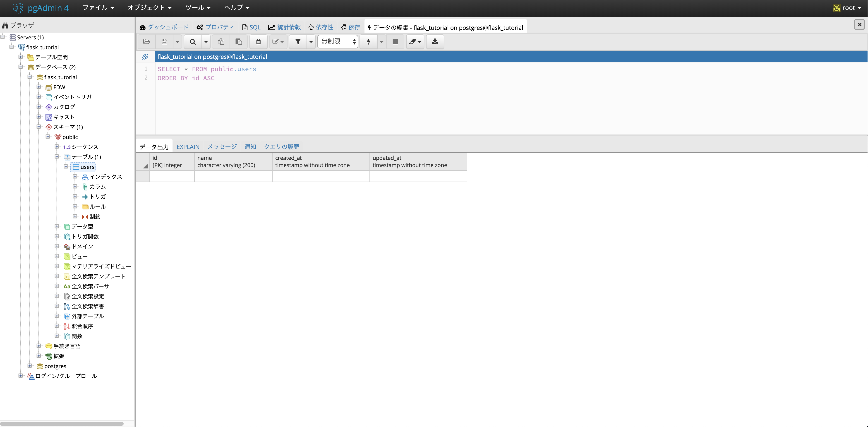Viewport: 868px width, 427px height.
Task: Click the connection status link icon
Action: [x=145, y=56]
